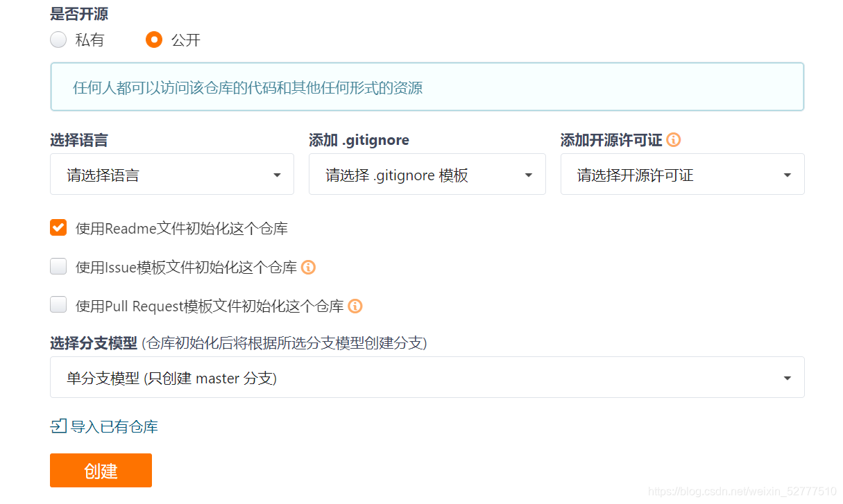The width and height of the screenshot is (843, 504).
Task: Select the 公开 (public) radio button
Action: (154, 40)
